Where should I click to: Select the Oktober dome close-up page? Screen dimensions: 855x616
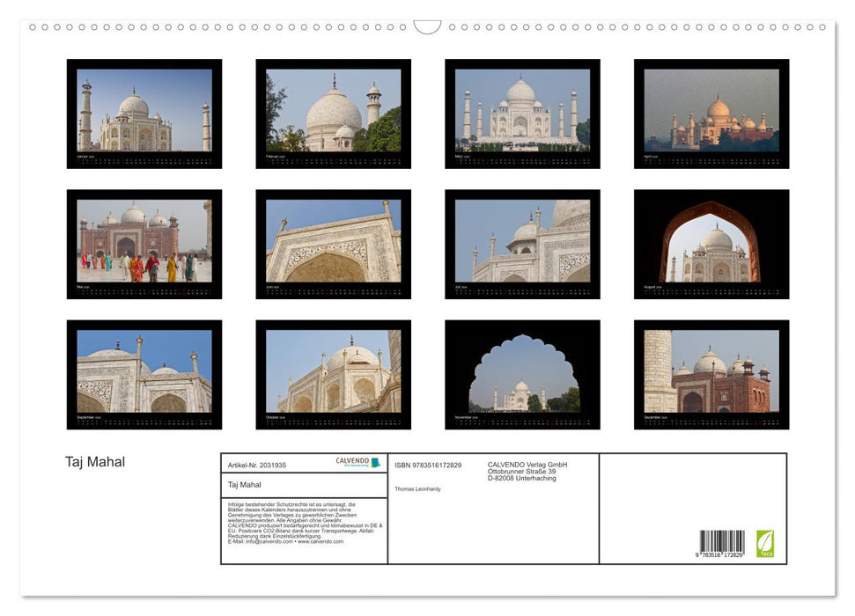pos(333,375)
